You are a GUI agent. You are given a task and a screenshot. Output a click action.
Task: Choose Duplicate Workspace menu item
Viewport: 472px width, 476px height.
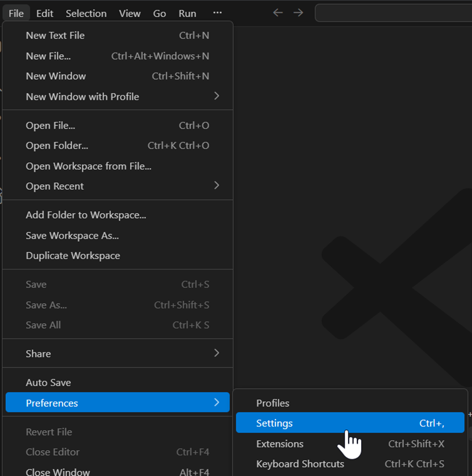tap(73, 256)
